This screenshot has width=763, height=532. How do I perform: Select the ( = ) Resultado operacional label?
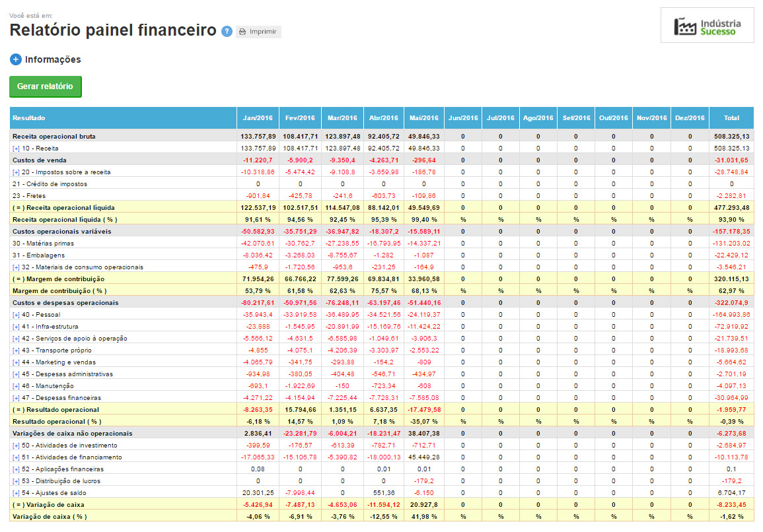pos(56,410)
